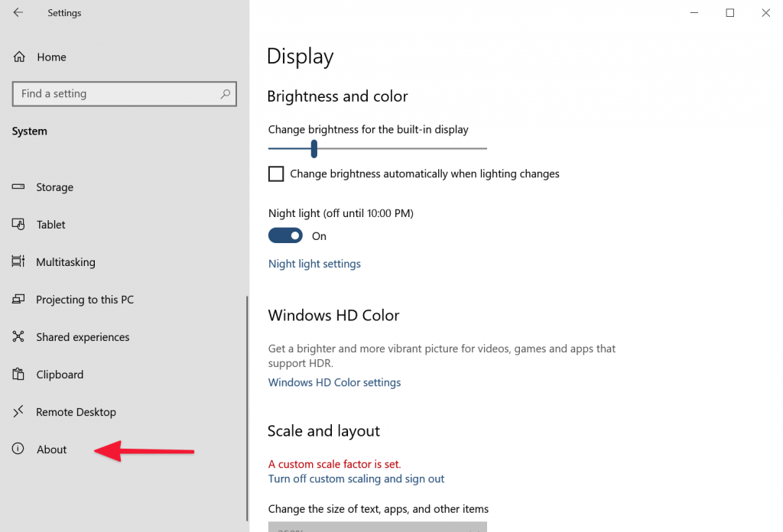Click the Multitasking sidebar icon

pyautogui.click(x=19, y=261)
